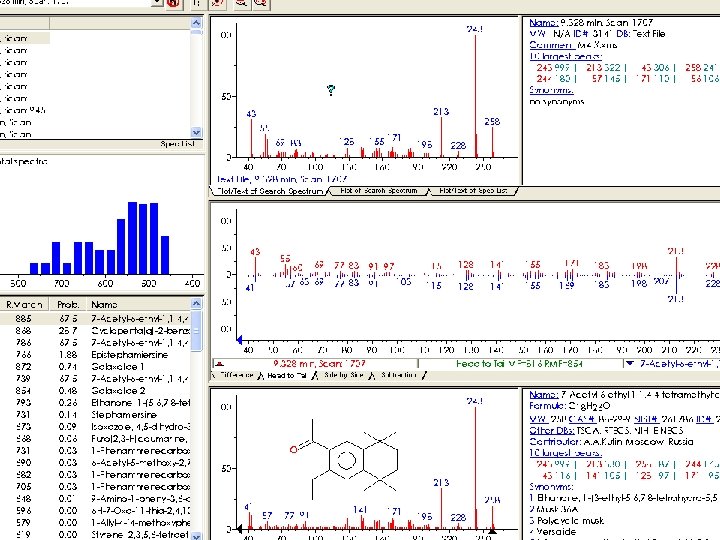
Task: Click up arrow of the hit list scrollbar
Action: 196,304
